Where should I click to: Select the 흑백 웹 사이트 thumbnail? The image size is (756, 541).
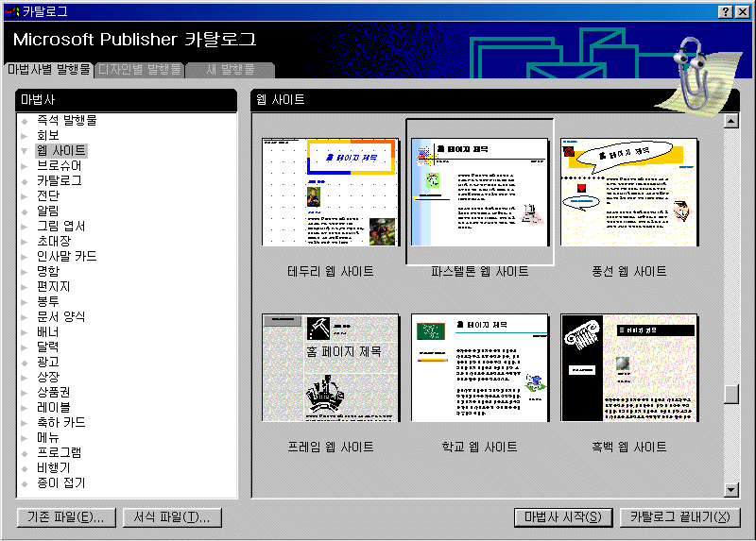tap(629, 367)
